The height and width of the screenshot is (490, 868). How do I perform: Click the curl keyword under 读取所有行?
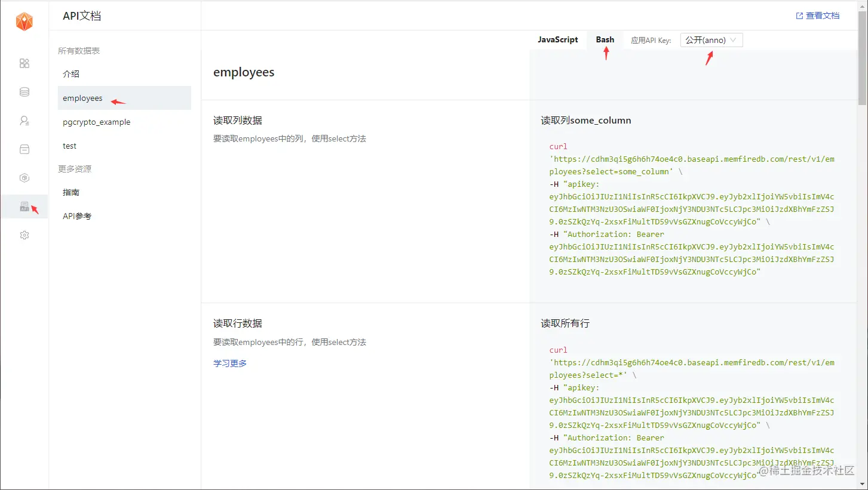pyautogui.click(x=559, y=350)
